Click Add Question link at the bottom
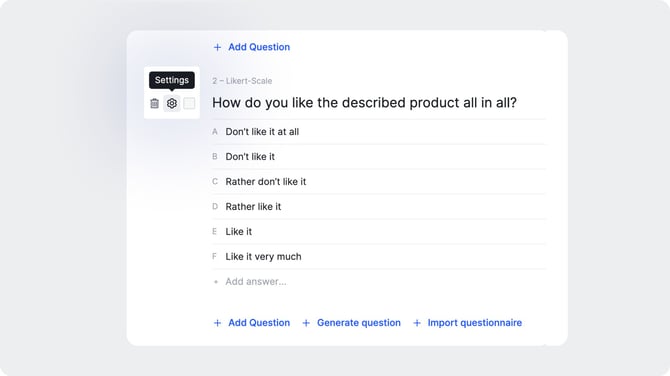Screen dimensions: 670x376 [259, 323]
